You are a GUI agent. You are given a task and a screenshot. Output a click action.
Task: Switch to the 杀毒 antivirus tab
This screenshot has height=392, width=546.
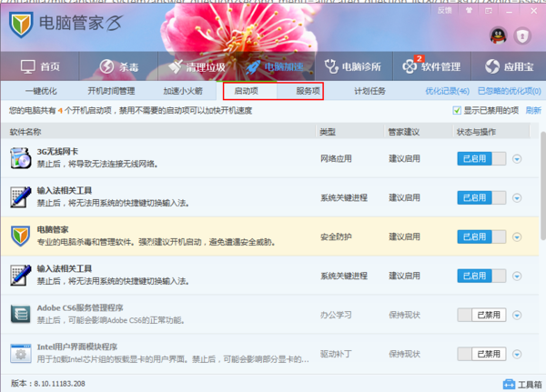(x=118, y=66)
